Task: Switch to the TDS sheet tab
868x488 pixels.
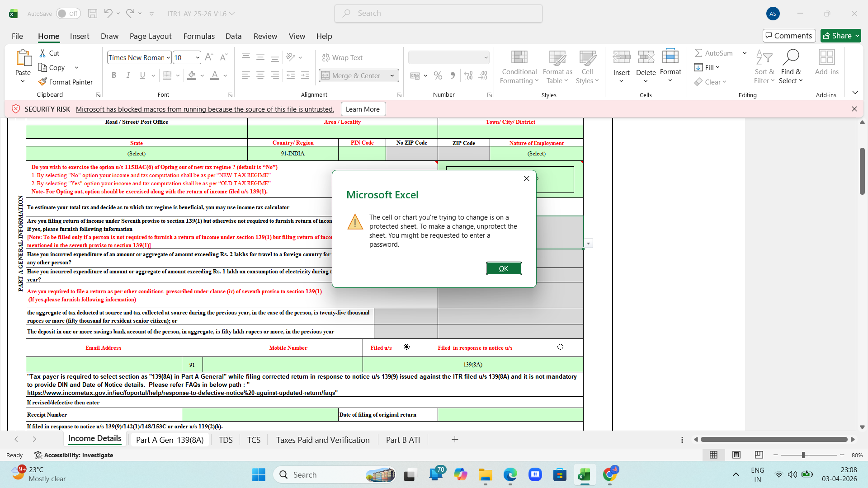Action: pyautogui.click(x=226, y=439)
